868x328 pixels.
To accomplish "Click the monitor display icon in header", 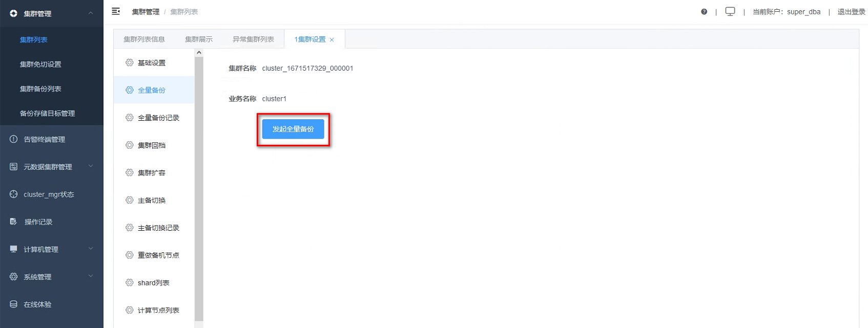I will coord(730,11).
